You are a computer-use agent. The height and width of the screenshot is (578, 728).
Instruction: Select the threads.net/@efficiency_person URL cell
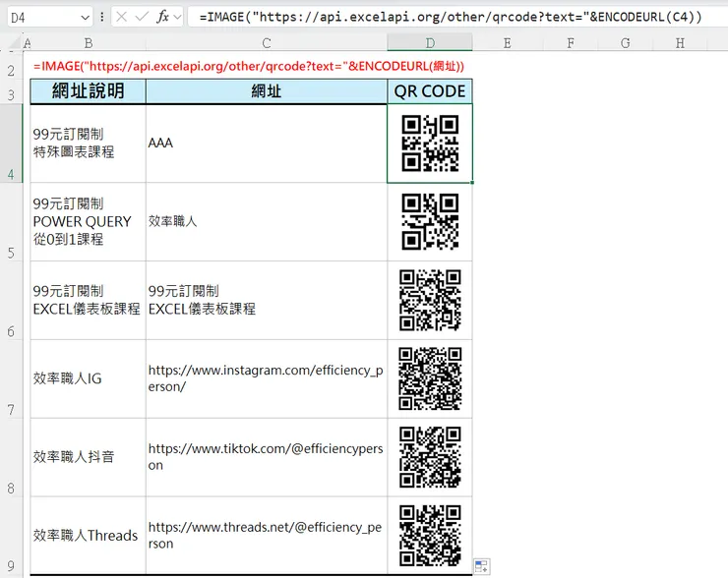tap(267, 536)
